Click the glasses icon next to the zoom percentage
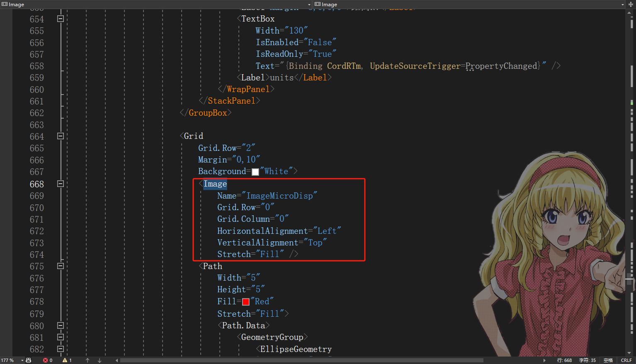Image resolution: width=636 pixels, height=364 pixels. click(28, 360)
